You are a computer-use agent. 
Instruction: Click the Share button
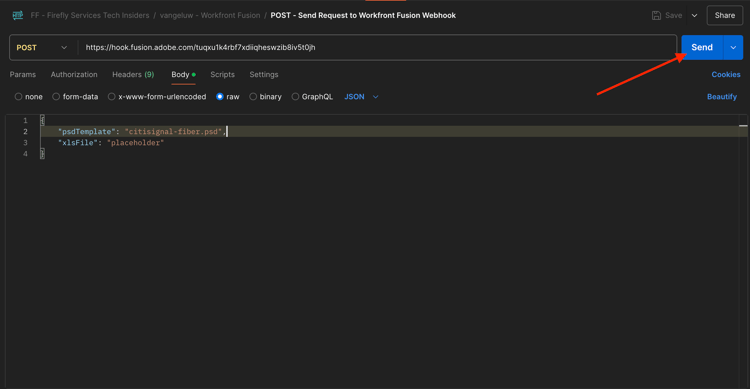tap(725, 15)
